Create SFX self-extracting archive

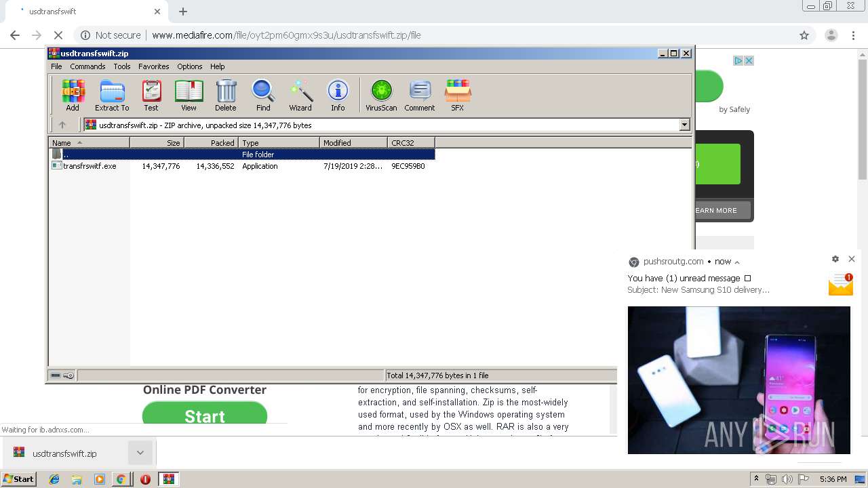pyautogui.click(x=458, y=96)
